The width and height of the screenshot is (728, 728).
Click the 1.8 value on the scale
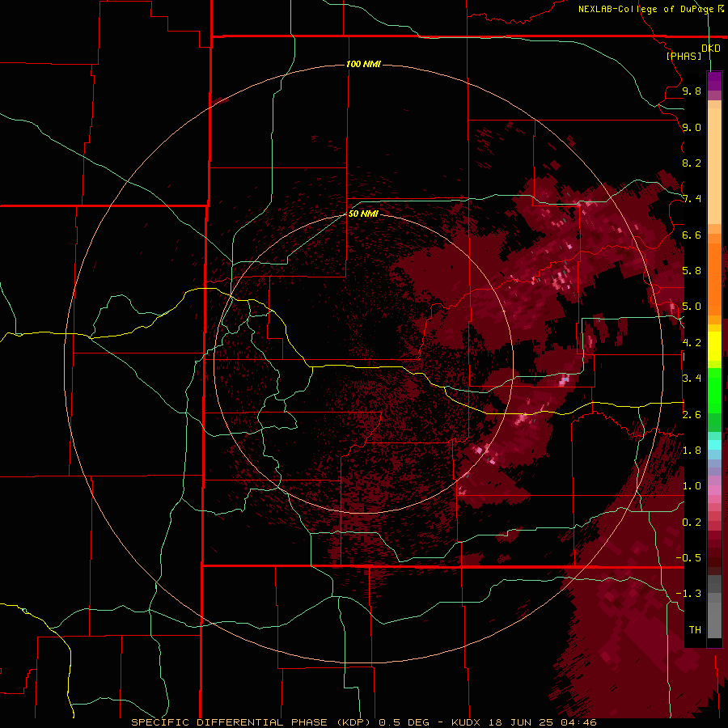[692, 451]
